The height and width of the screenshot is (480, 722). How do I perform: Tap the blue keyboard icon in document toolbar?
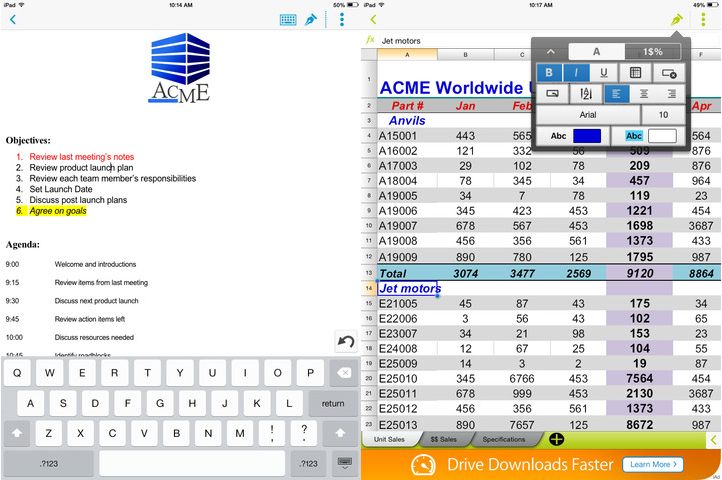pos(288,20)
